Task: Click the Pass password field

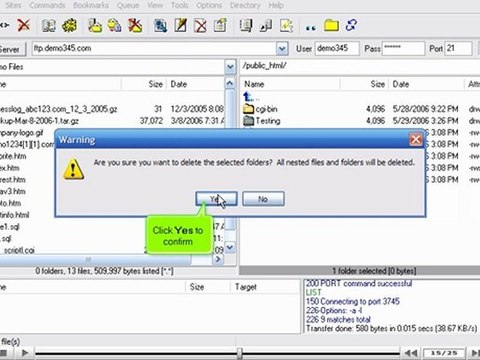Action: click(403, 49)
